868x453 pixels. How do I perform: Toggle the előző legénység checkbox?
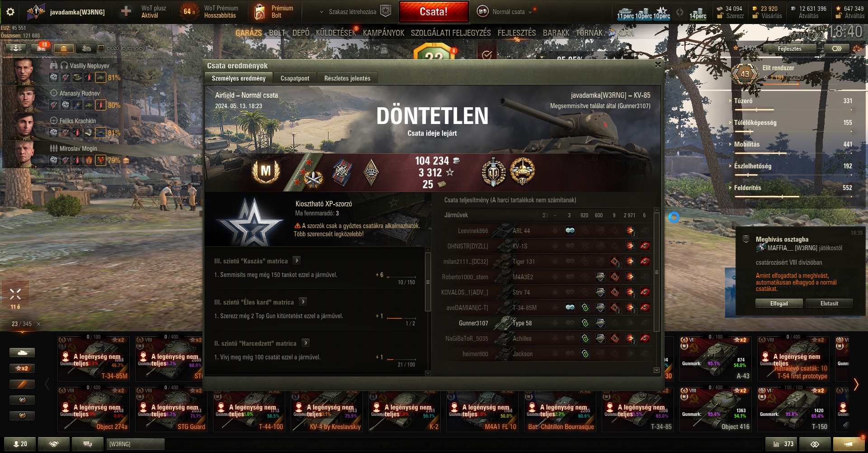pos(101,48)
